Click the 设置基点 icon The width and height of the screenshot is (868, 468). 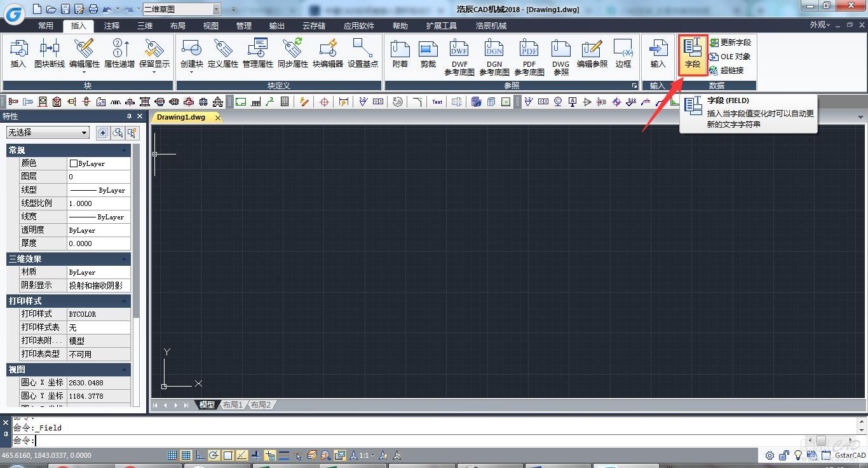[363, 53]
